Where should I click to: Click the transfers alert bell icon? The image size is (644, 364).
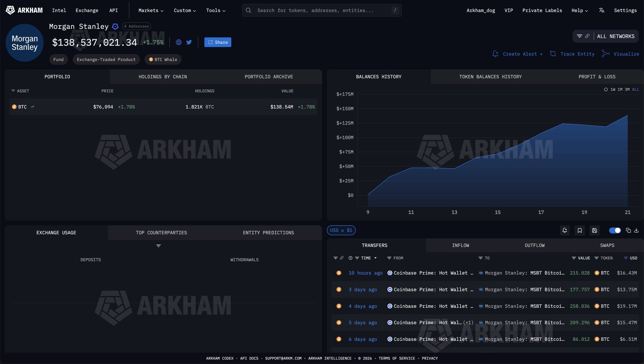(x=565, y=231)
